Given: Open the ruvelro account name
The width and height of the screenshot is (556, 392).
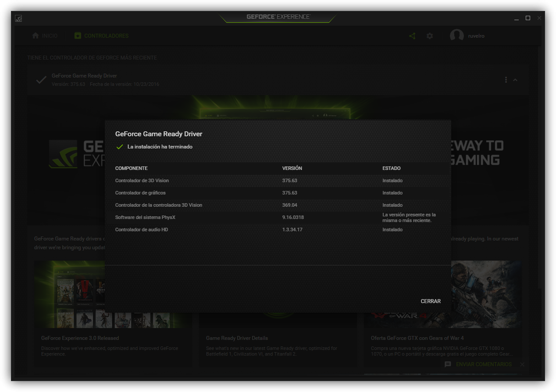Looking at the screenshot, I should pyautogui.click(x=476, y=36).
